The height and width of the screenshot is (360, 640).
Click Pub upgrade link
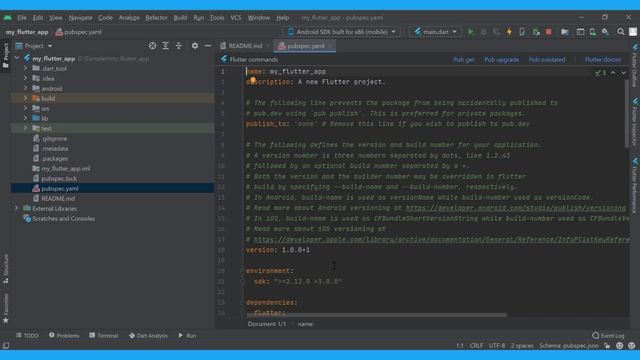(501, 60)
